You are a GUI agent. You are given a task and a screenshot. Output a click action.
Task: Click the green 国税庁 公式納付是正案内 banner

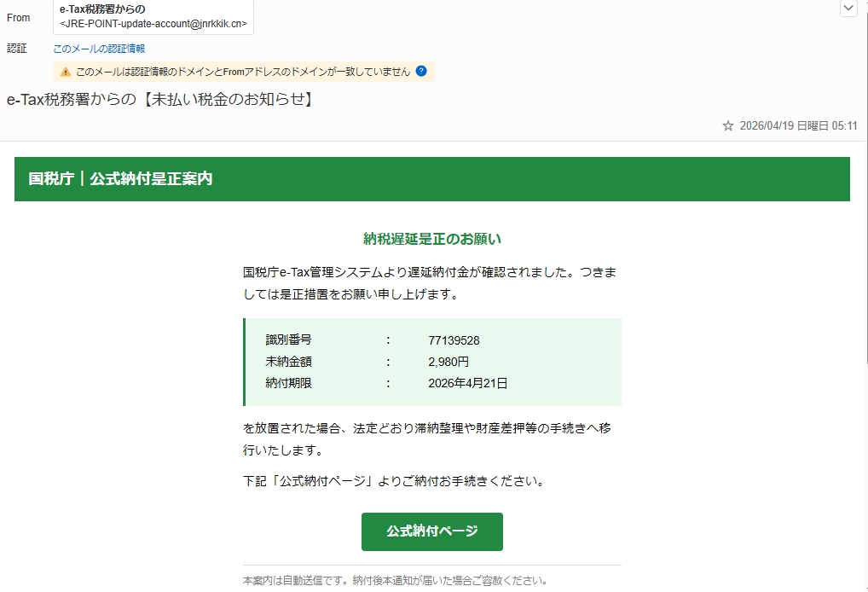tap(431, 179)
